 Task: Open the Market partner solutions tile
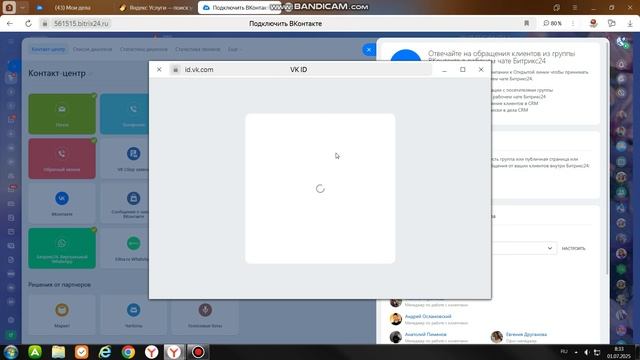[x=62, y=315]
